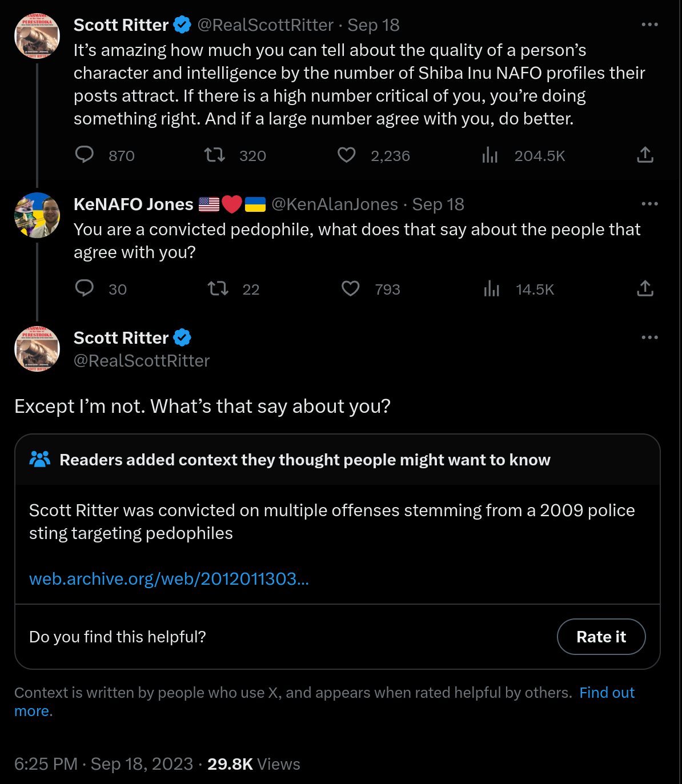Image resolution: width=682 pixels, height=784 pixels.
Task: Open @KenAlanJones handle
Action: (x=334, y=204)
